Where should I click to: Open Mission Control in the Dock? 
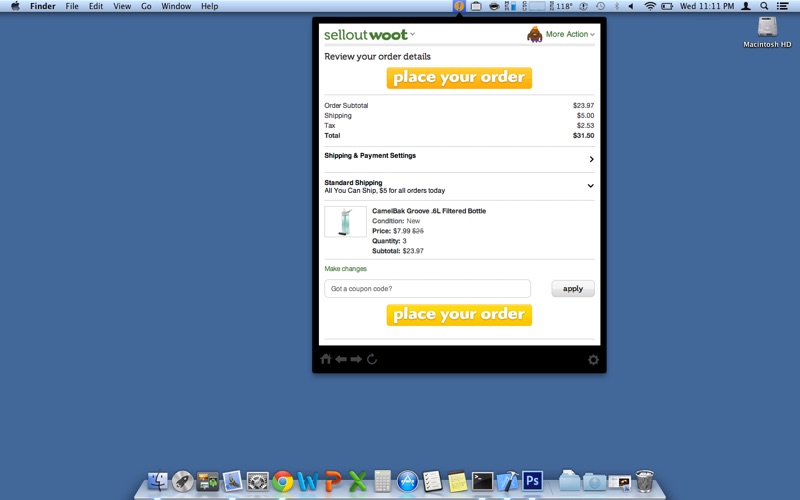pyautogui.click(x=208, y=481)
